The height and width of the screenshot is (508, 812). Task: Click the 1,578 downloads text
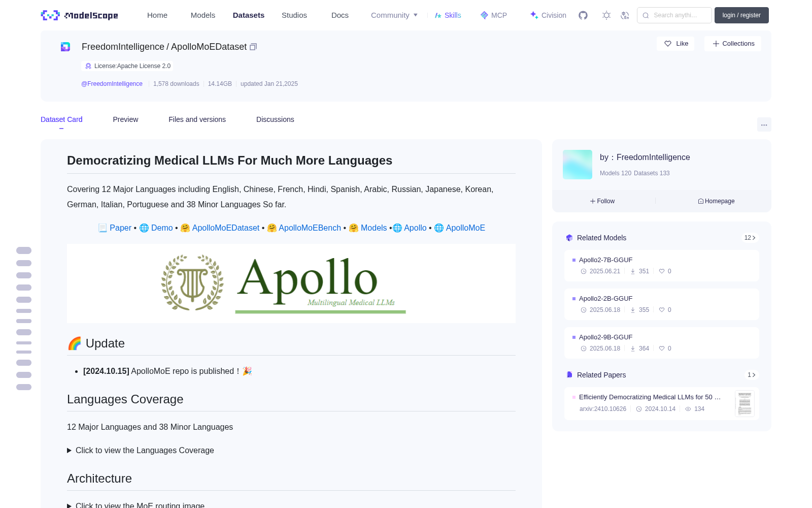click(176, 84)
